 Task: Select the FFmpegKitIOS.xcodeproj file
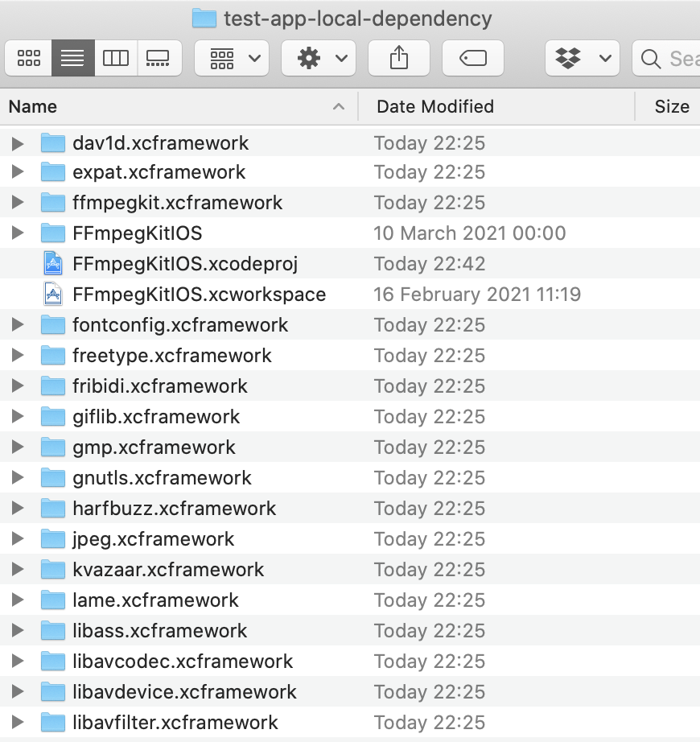click(x=185, y=264)
